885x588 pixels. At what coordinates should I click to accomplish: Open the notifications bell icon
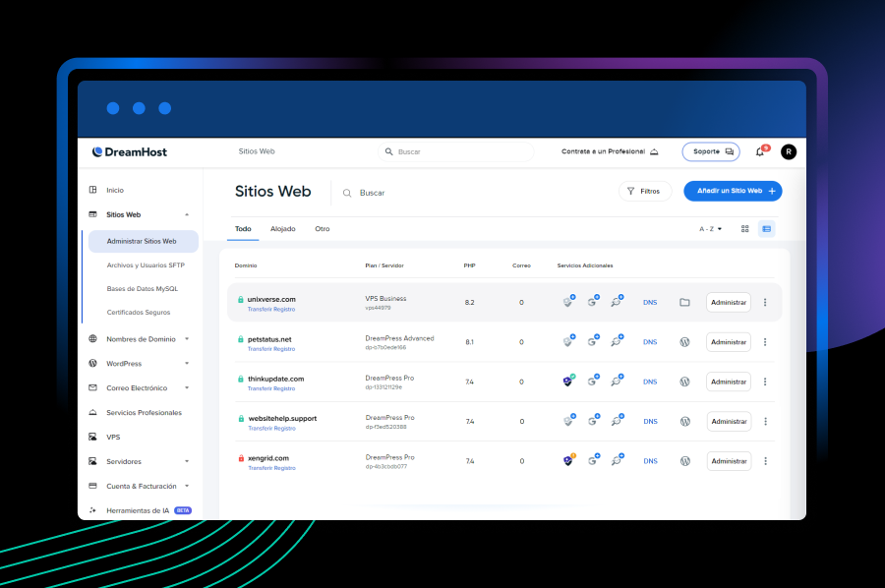[759, 152]
